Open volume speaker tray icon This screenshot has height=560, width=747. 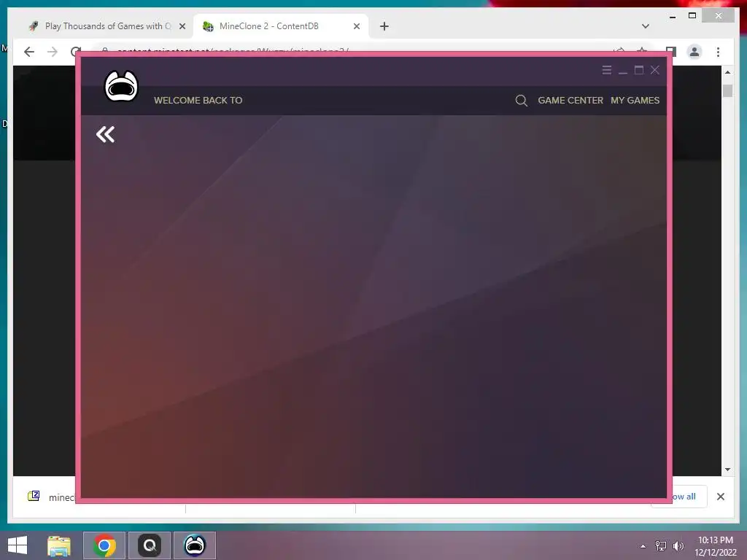[678, 546]
